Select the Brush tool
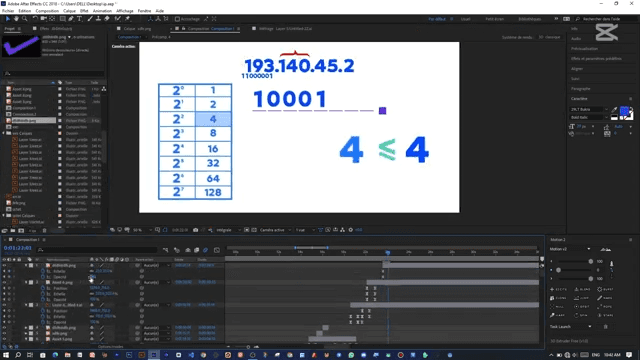 (90, 19)
